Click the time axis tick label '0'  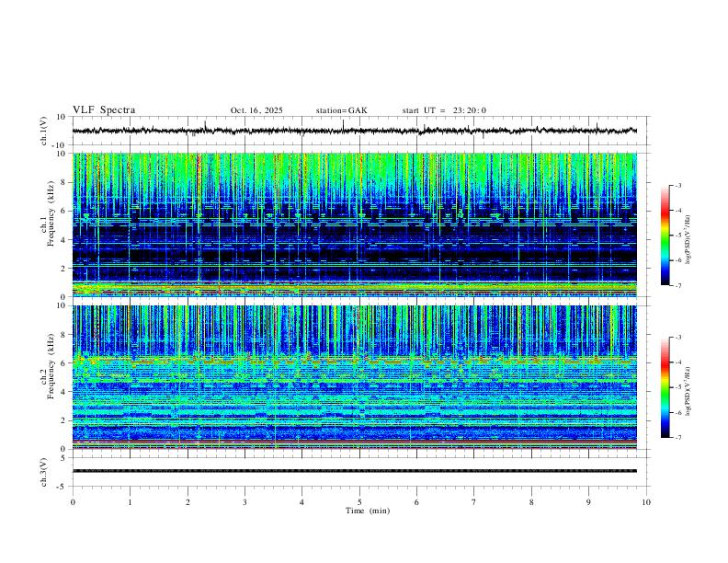pyautogui.click(x=73, y=502)
